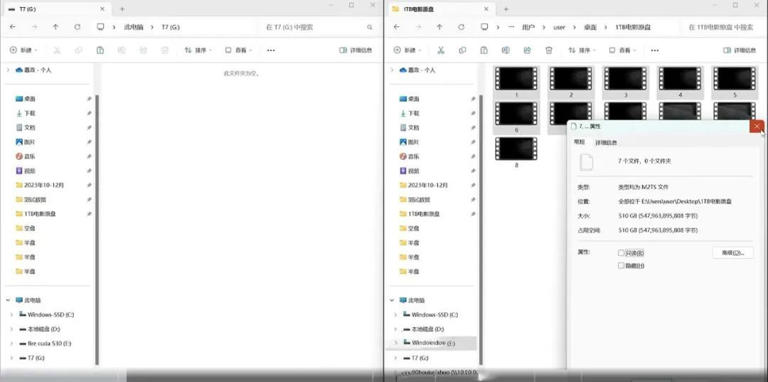
Task: Click user breadcrumb in 1TB电影原盘 address bar
Action: [559, 27]
